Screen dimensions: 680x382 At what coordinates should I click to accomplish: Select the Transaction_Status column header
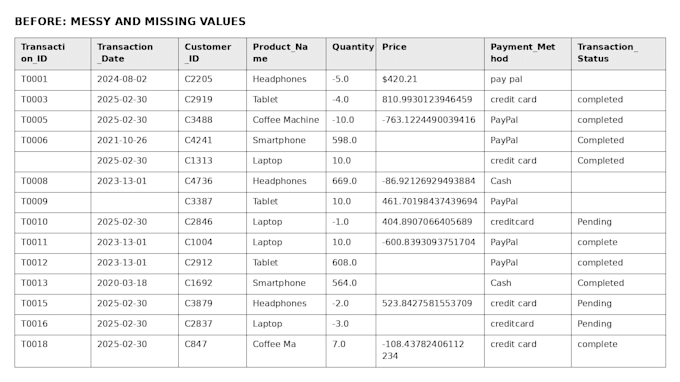click(x=618, y=53)
